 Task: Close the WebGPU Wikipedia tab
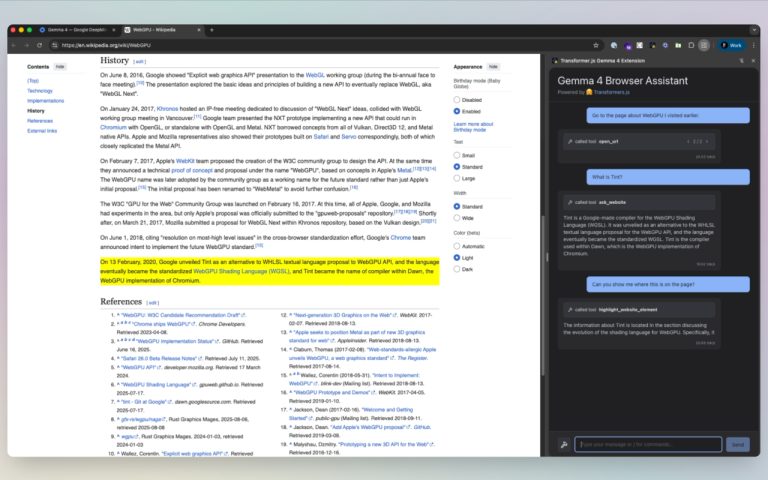click(199, 30)
